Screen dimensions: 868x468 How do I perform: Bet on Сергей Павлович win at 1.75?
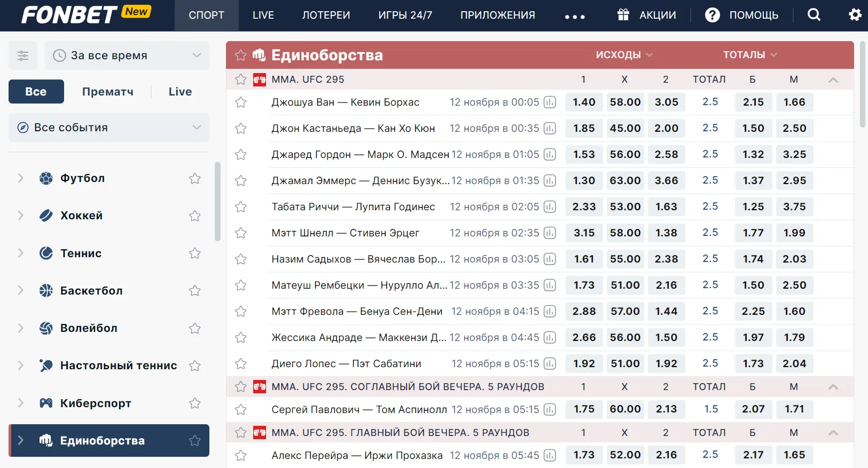(x=584, y=409)
